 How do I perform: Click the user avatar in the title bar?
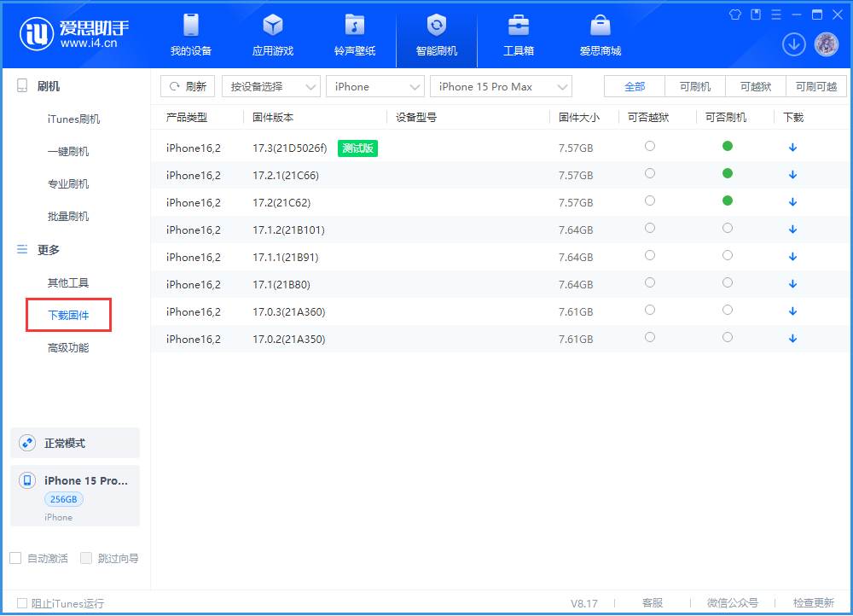click(826, 44)
